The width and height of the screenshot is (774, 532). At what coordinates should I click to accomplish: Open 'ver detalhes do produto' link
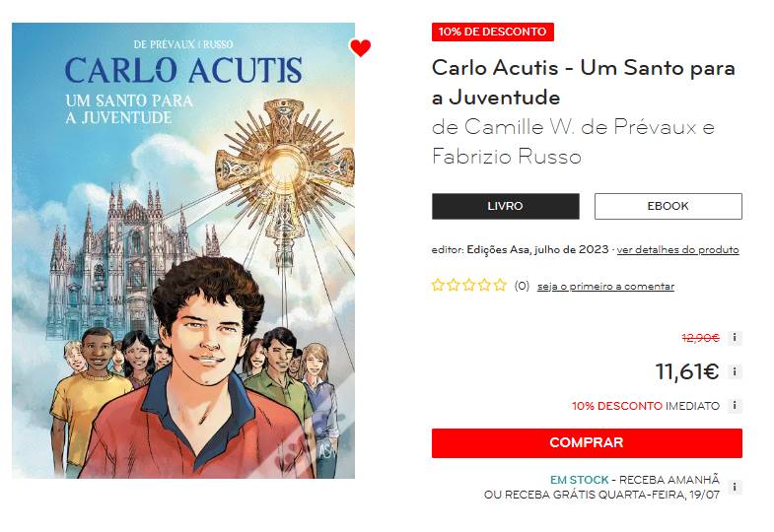[677, 250]
